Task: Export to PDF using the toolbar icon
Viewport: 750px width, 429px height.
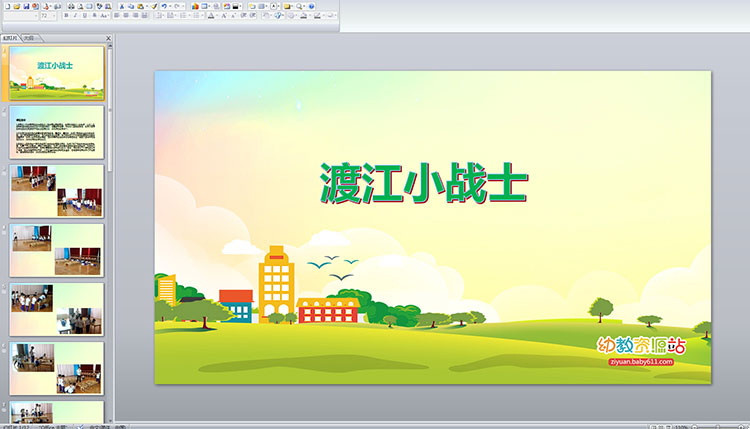Action: point(46,6)
